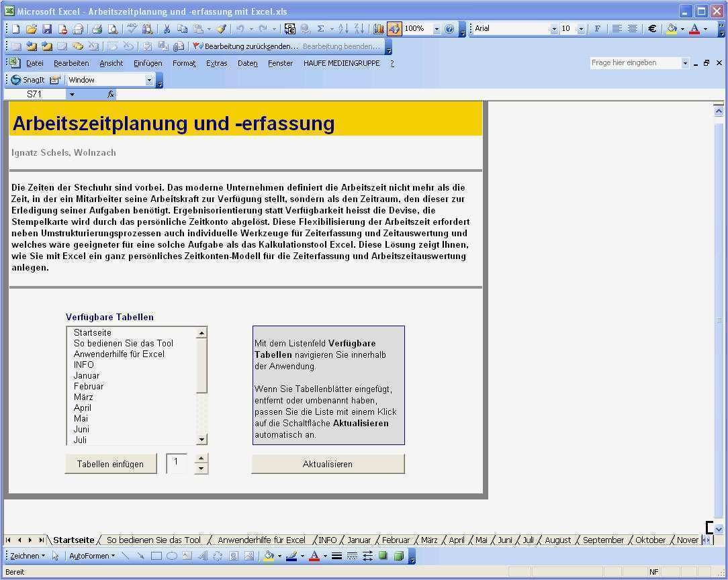Click the insert function fx icon
The height and width of the screenshot is (580, 728).
[x=111, y=94]
